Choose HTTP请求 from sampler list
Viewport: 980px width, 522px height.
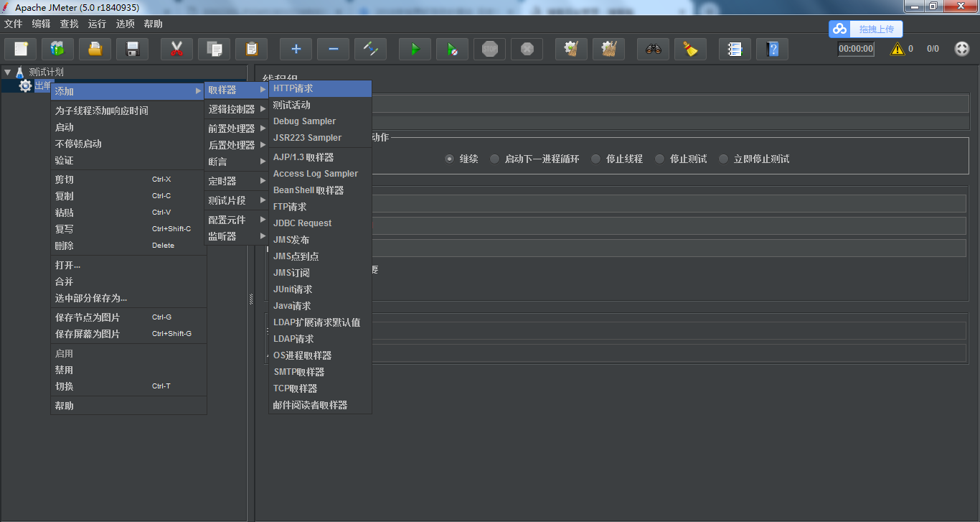pyautogui.click(x=320, y=88)
